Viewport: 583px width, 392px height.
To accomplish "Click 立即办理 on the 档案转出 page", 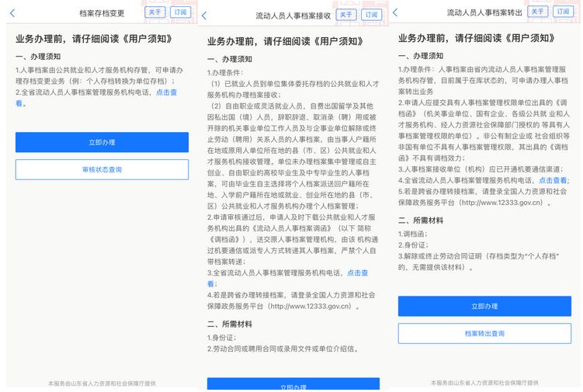I will click(484, 306).
